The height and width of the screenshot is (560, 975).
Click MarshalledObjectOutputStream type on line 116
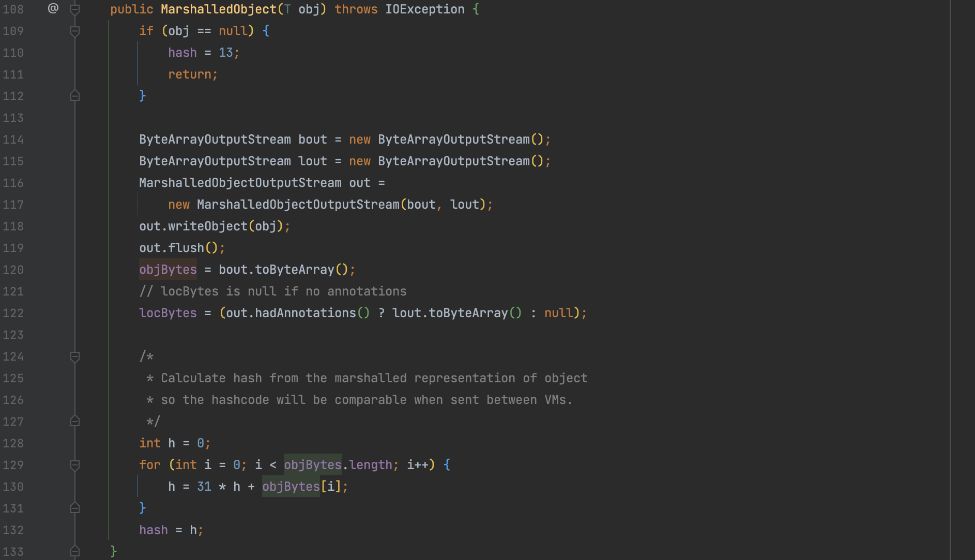pyautogui.click(x=240, y=183)
